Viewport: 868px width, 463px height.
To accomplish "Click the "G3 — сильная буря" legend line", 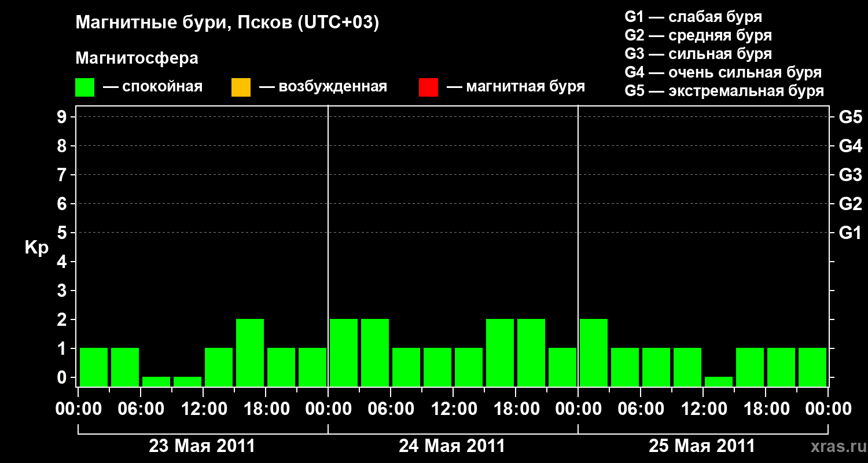I will pos(698,54).
